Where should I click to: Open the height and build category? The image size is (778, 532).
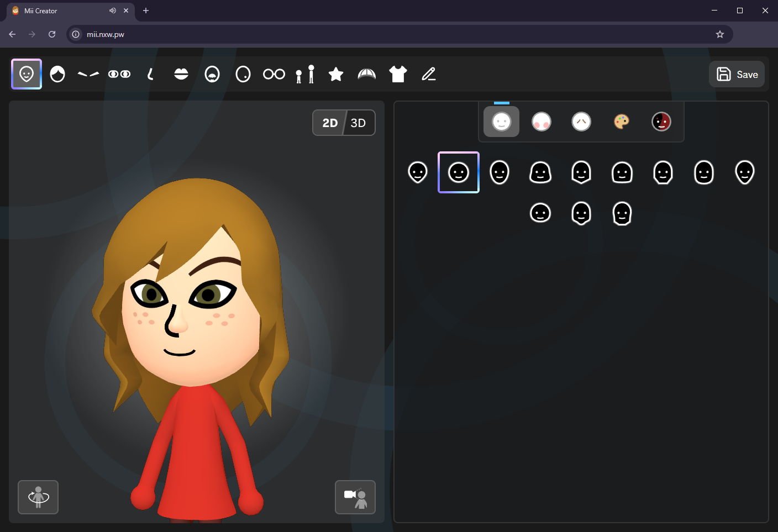305,74
